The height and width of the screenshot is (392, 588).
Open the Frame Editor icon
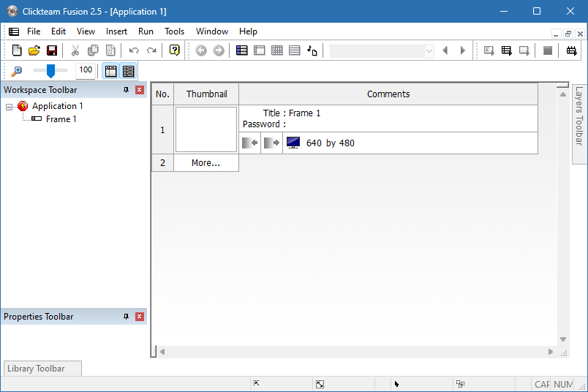259,50
